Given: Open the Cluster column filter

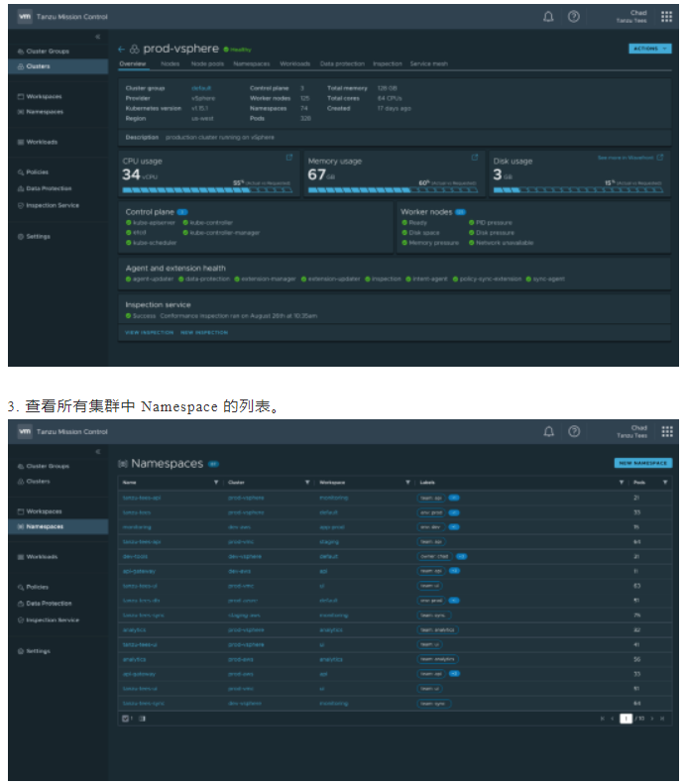Looking at the screenshot, I should coord(307,483).
